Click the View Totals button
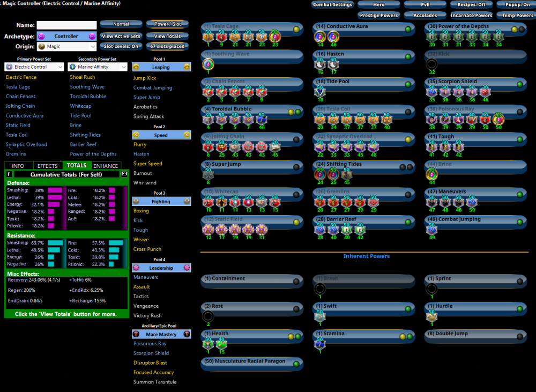Screen dimensions: 536x392 167,36
